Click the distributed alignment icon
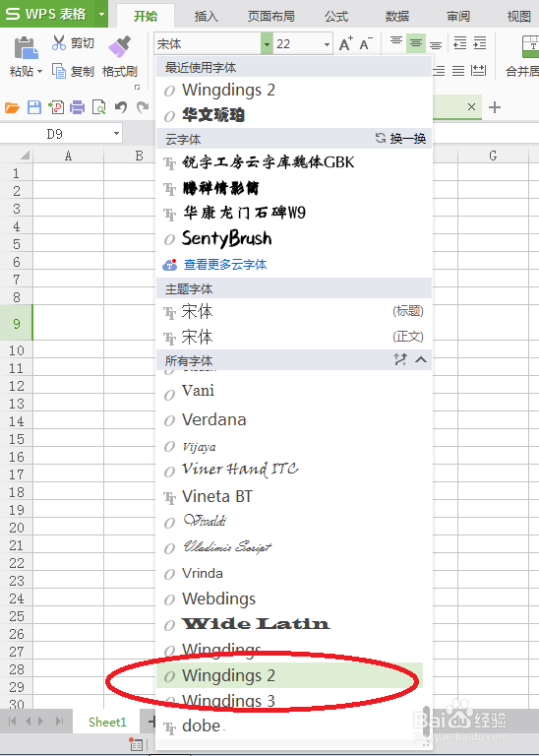The width and height of the screenshot is (539, 756). (x=478, y=71)
